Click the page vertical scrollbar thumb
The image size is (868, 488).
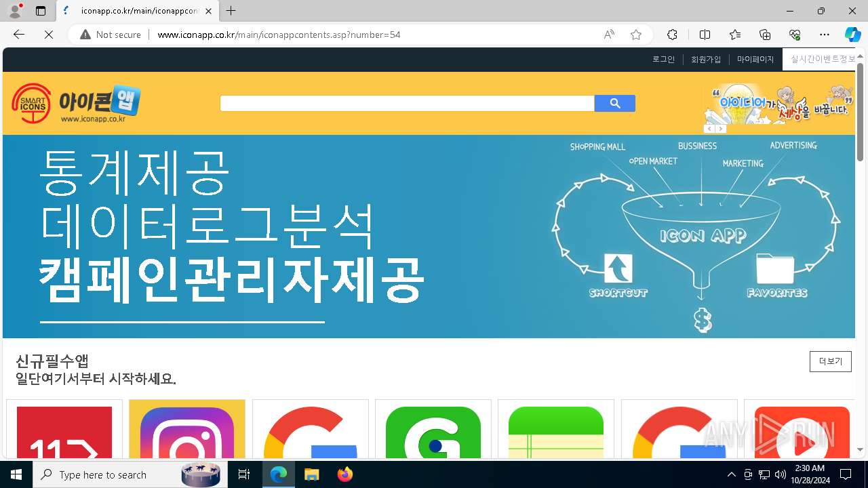tap(860, 112)
